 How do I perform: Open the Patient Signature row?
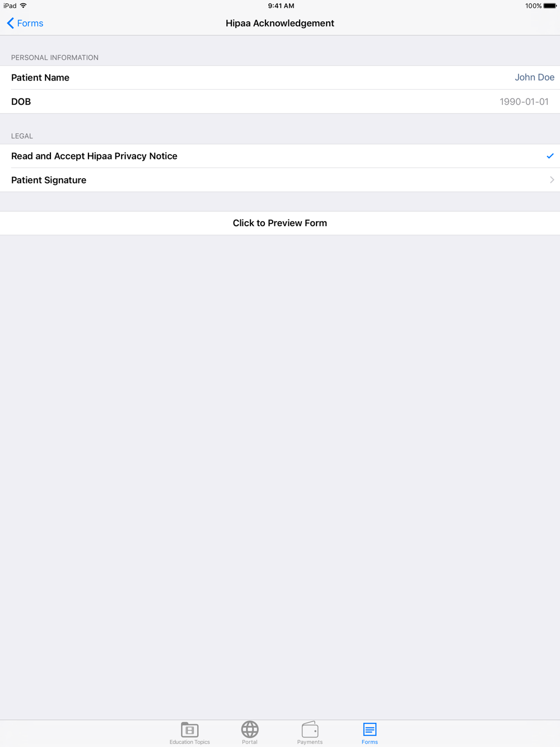tap(280, 180)
